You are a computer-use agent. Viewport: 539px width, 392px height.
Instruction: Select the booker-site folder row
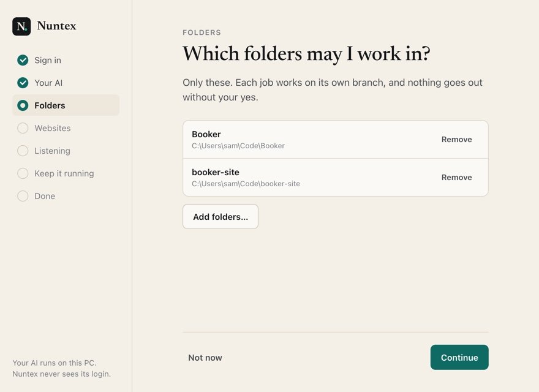point(336,178)
